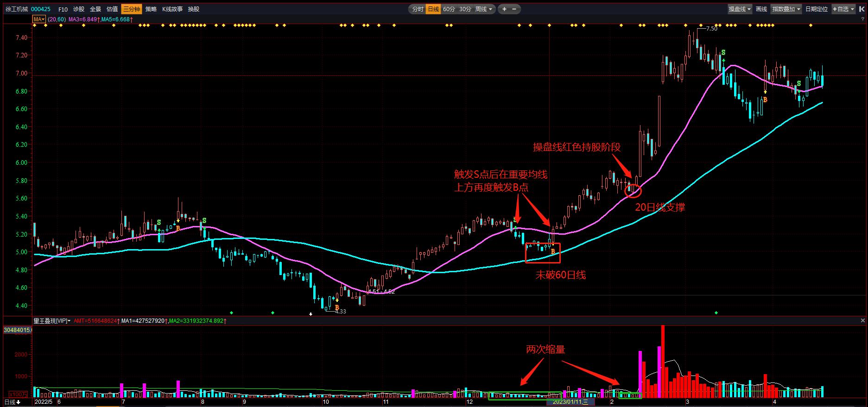Open the 周线 period dropdown
This screenshot has width=868, height=407.
tap(484, 9)
